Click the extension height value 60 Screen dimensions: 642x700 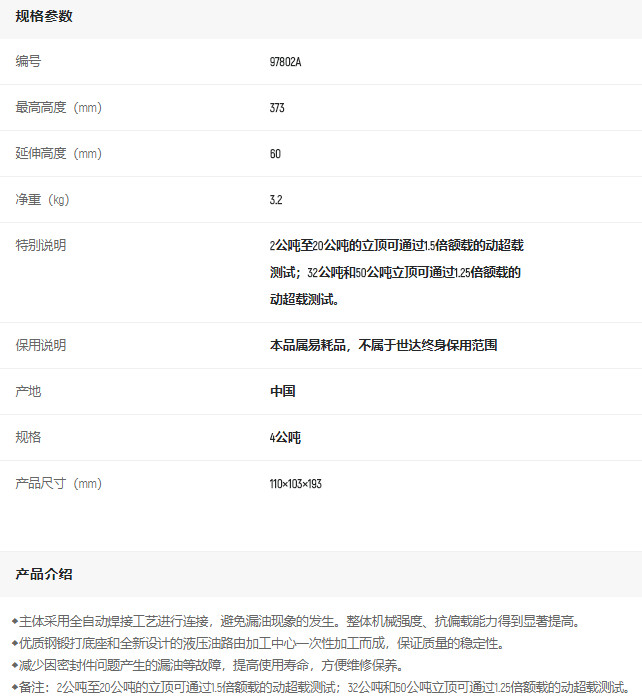coord(275,154)
